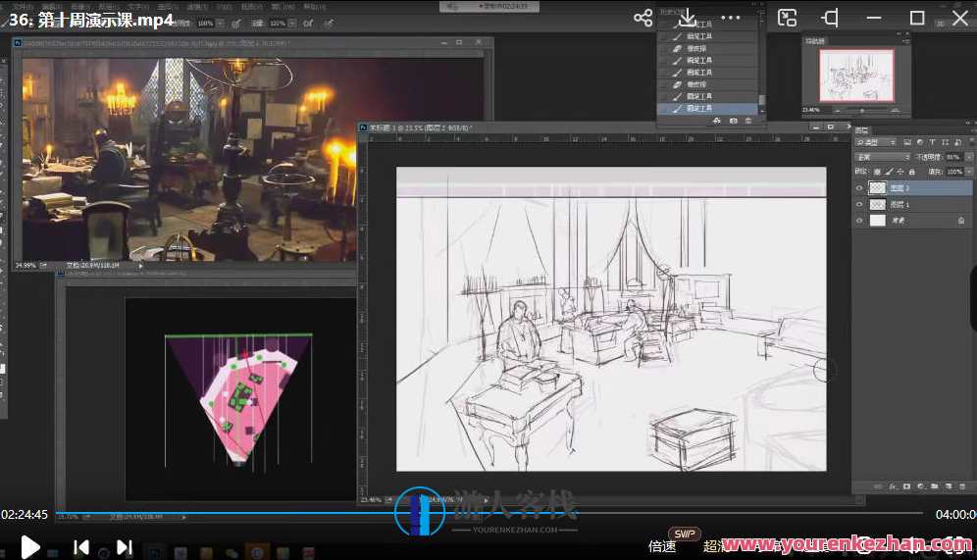This screenshot has height=560, width=977.
Task: Open the layer blend mode dropdown
Action: pos(882,157)
